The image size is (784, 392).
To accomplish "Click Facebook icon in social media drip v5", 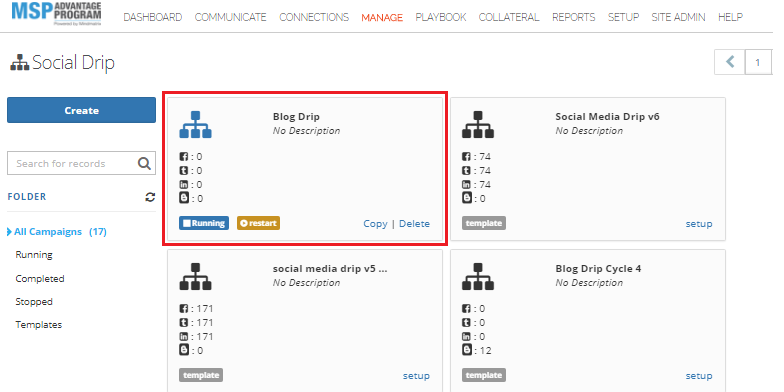I will (x=184, y=309).
